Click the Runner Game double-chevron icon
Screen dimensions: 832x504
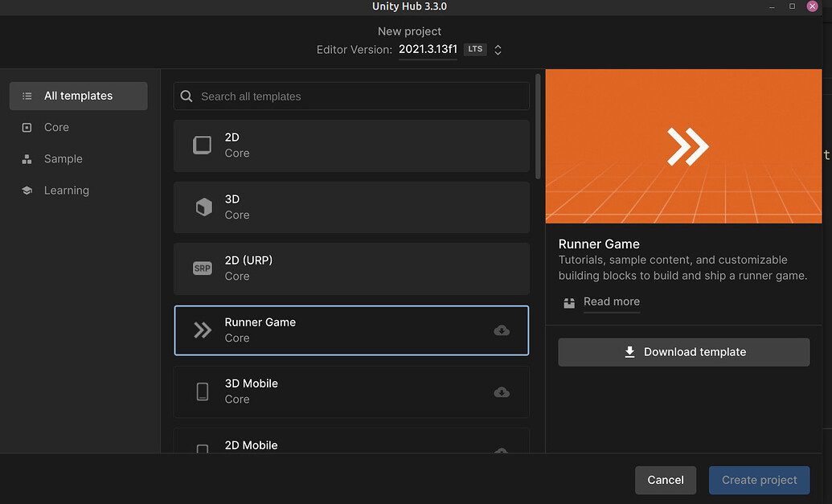click(202, 330)
